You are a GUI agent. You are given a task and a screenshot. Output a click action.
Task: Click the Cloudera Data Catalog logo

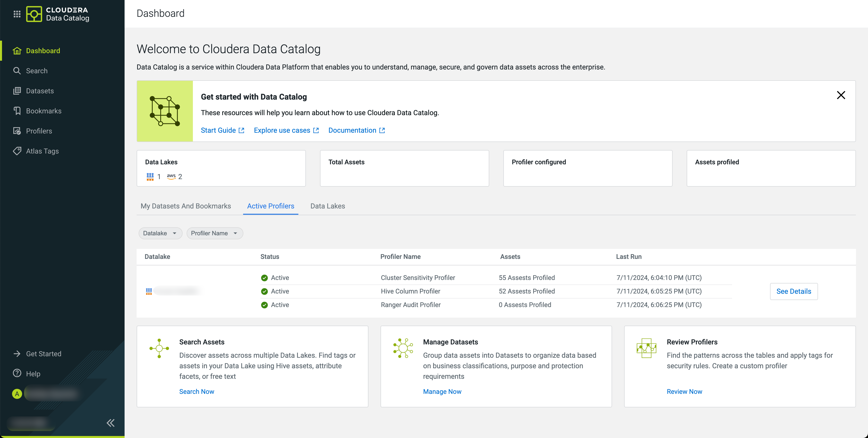point(58,14)
